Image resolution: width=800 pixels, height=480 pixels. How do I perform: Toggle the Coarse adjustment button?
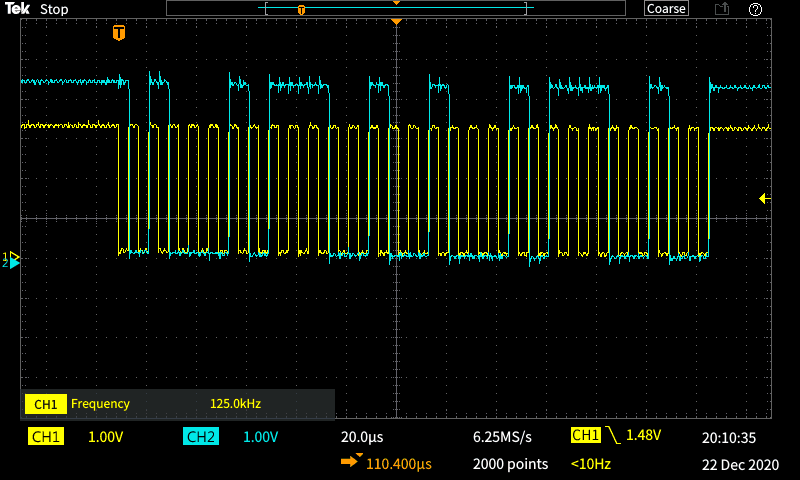click(666, 9)
